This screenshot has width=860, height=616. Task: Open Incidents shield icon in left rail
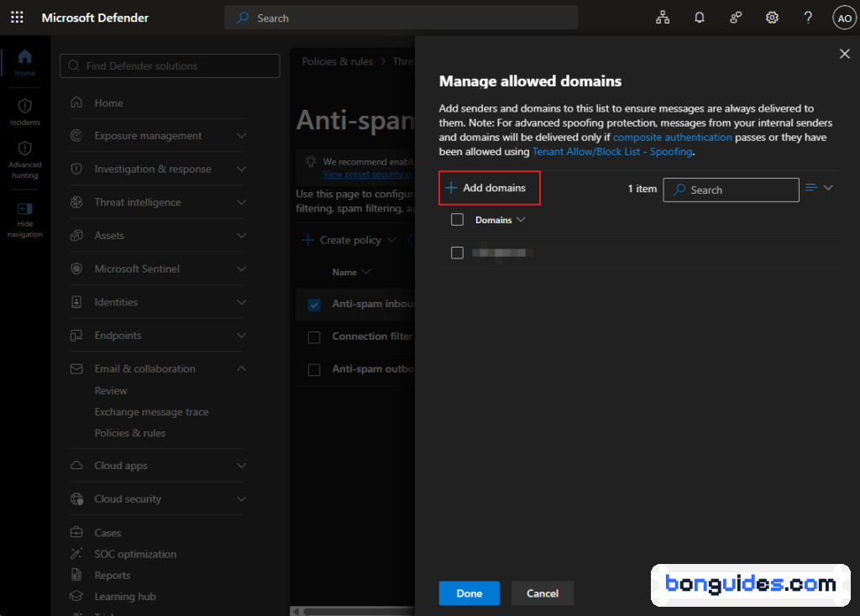point(24,106)
